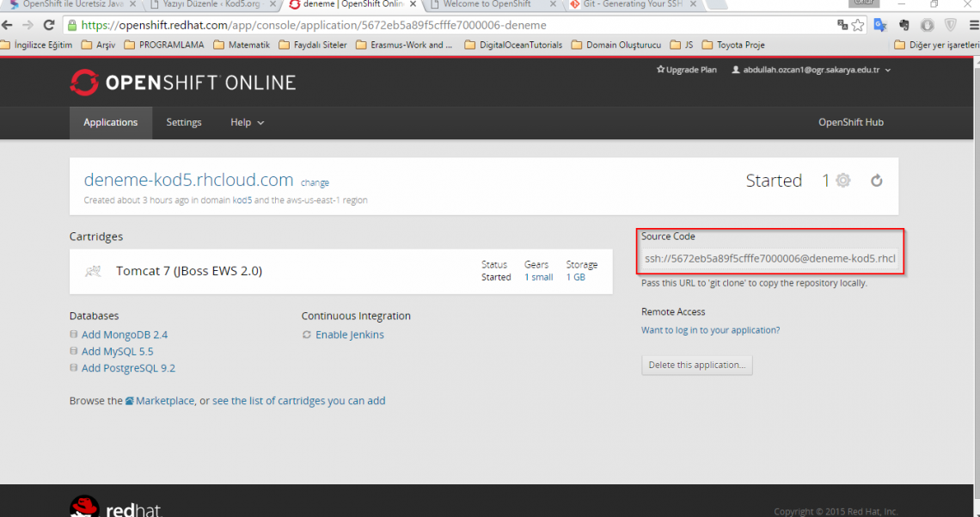980x517 pixels.
Task: Click Enable Jenkins link
Action: point(349,335)
